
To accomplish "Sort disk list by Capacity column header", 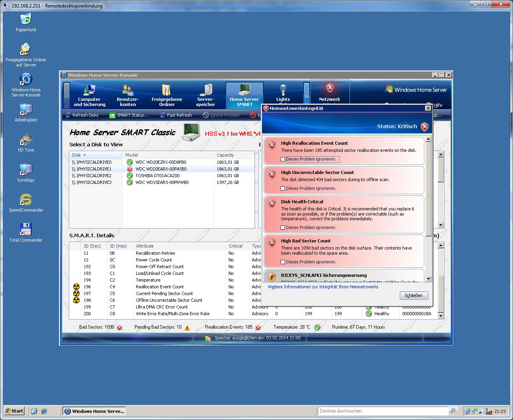I will tap(234, 155).
